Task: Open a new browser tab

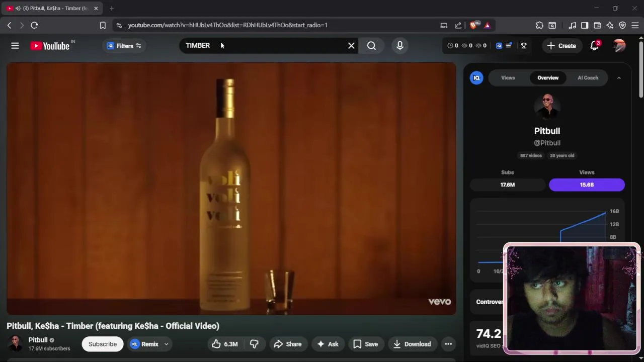Action: [112, 8]
